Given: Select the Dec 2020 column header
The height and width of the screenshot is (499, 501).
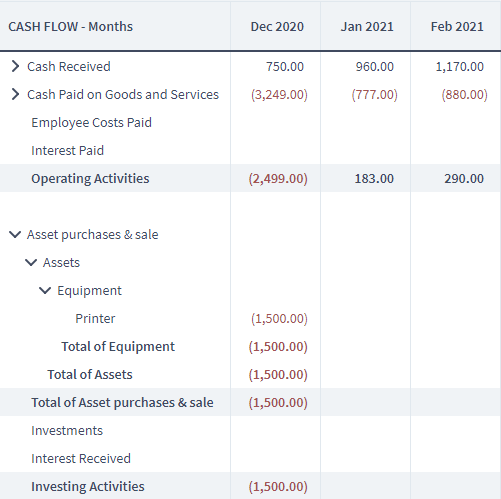Looking at the screenshot, I should tap(277, 27).
